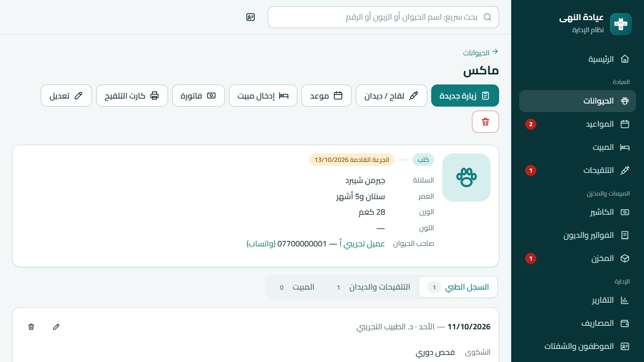
Task: Print vaccination card with كارت التلقيح
Action: 132,96
